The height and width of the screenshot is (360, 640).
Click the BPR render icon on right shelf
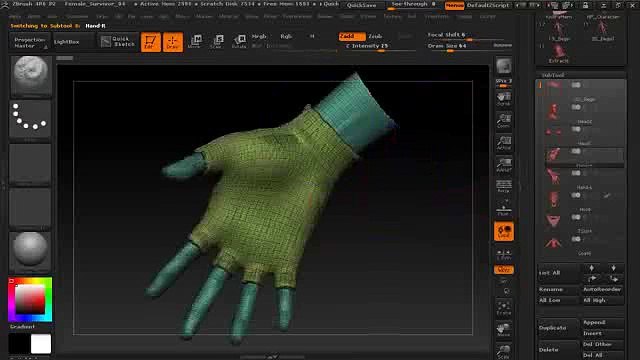point(504,67)
